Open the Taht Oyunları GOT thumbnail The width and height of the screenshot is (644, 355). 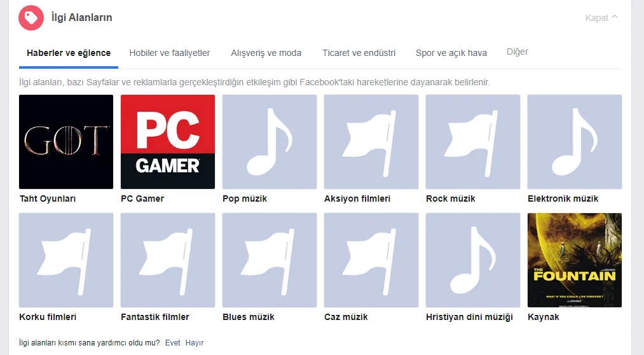click(66, 142)
